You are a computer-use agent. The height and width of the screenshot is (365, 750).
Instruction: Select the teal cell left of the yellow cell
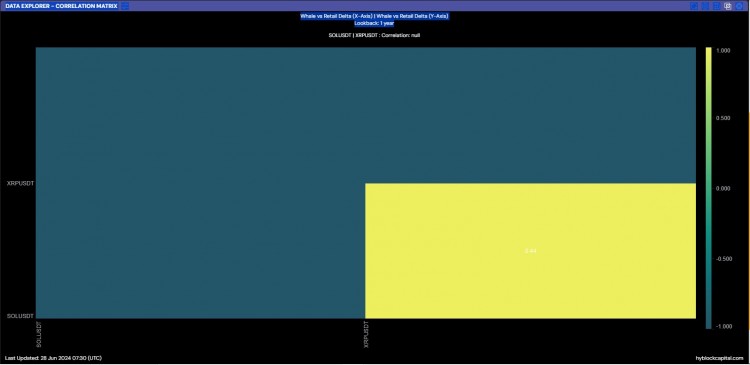[x=200, y=251]
